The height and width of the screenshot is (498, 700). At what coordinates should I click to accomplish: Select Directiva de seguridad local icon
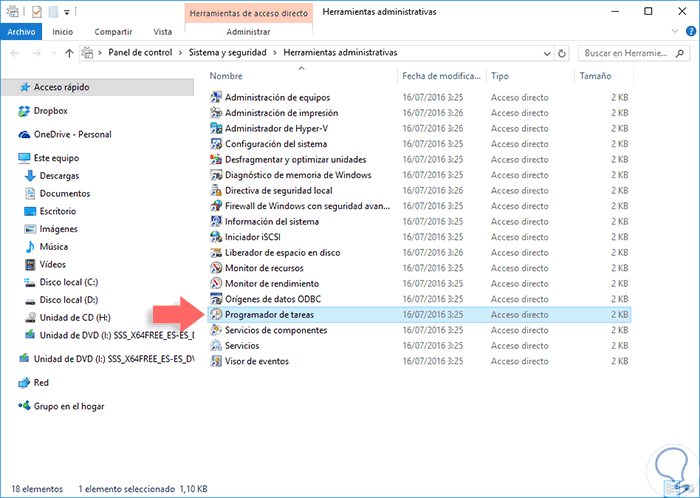[x=216, y=191]
